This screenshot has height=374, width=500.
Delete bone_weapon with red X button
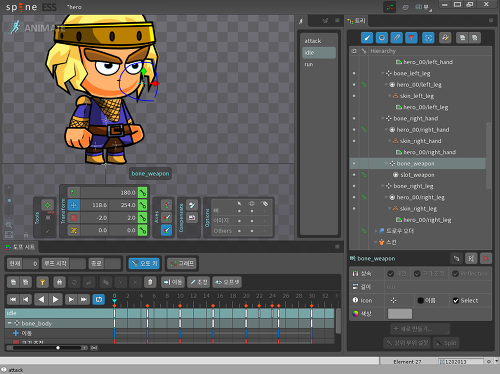click(x=486, y=258)
